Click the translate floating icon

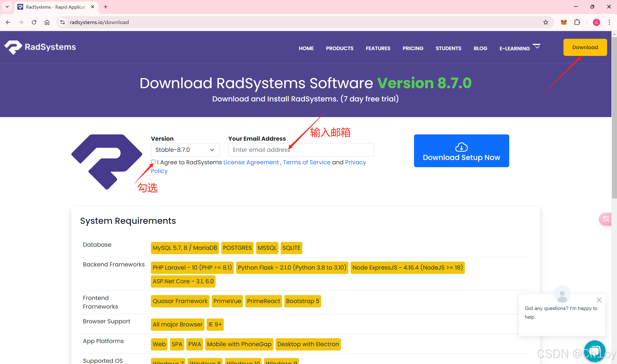tap(605, 219)
